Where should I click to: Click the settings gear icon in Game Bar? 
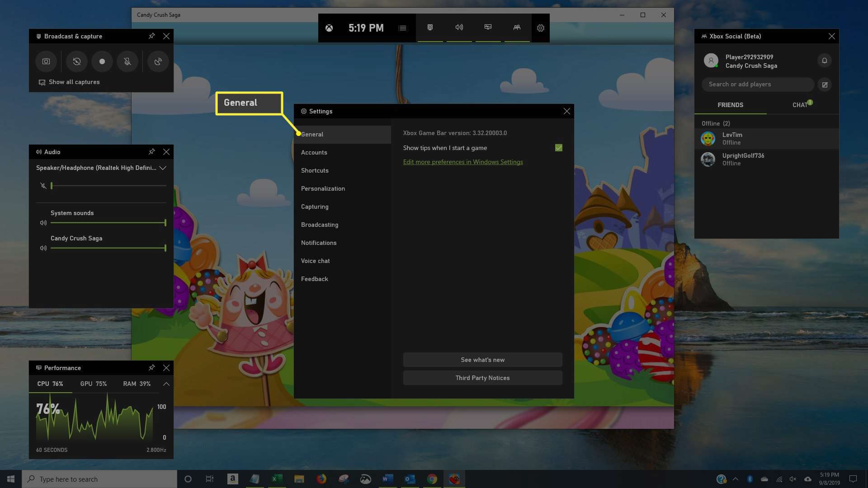click(540, 28)
